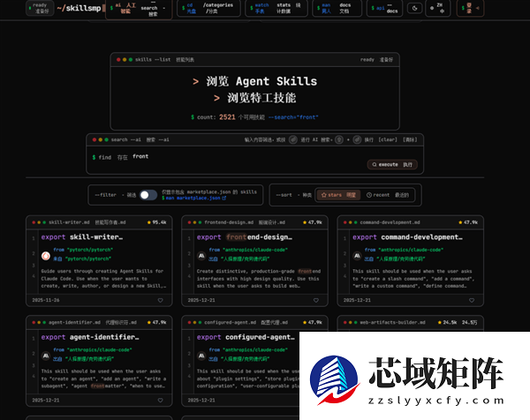Click Anthropic avatar on configured-agent card
This screenshot has height=420, width=530.
click(201, 356)
